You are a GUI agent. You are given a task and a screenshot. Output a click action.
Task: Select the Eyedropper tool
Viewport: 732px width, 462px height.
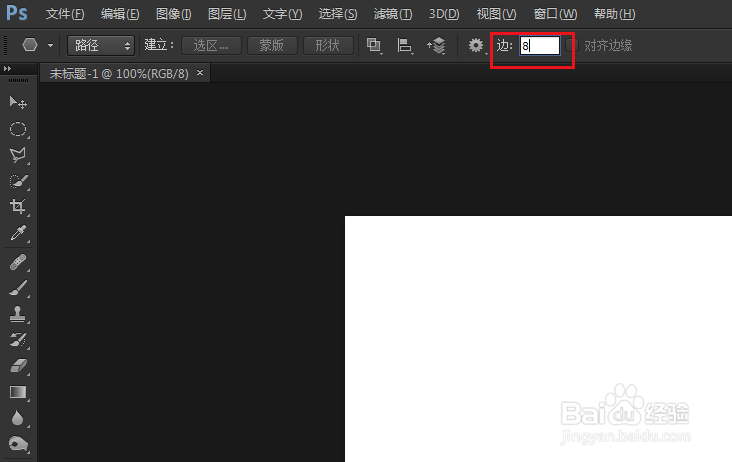click(18, 233)
